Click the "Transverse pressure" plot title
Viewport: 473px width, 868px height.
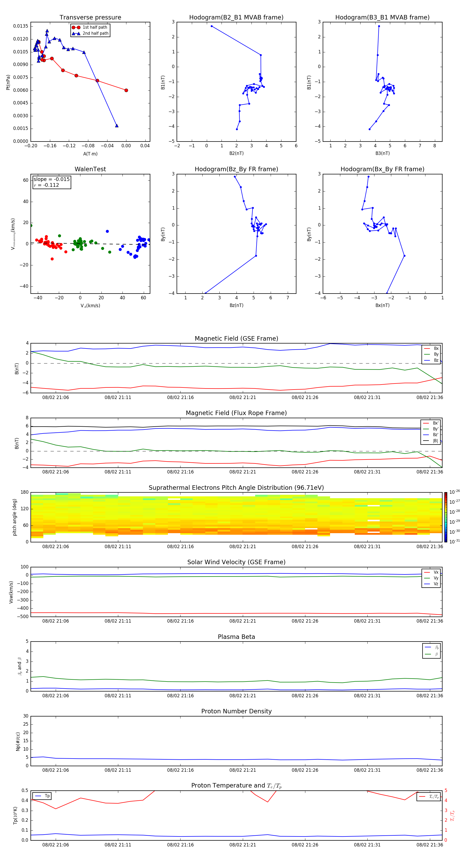pyautogui.click(x=90, y=17)
